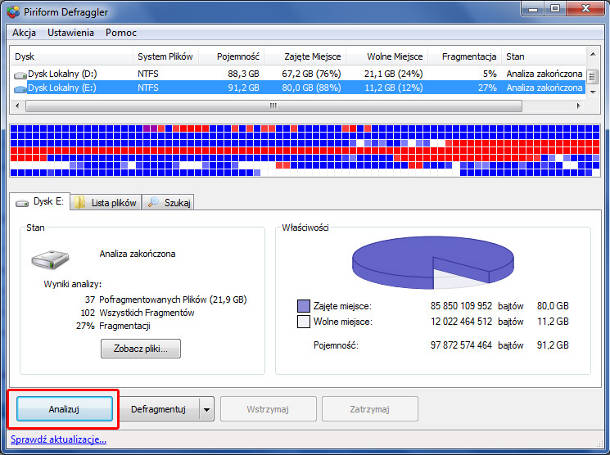Screen dimensions: 610x455
Task: Click the 12 022 464 512 bajtów value
Action: pyautogui.click(x=477, y=322)
